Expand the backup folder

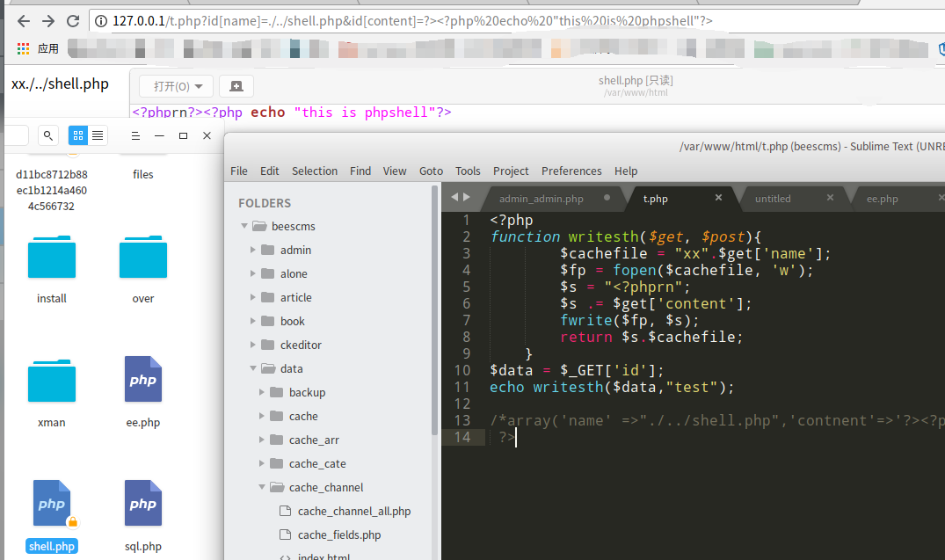[x=262, y=392]
